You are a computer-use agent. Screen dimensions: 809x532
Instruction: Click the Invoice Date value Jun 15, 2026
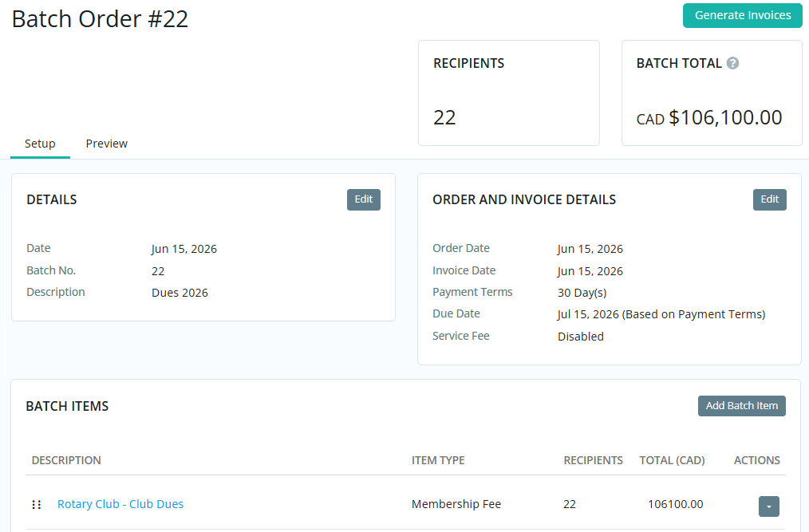pyautogui.click(x=590, y=271)
